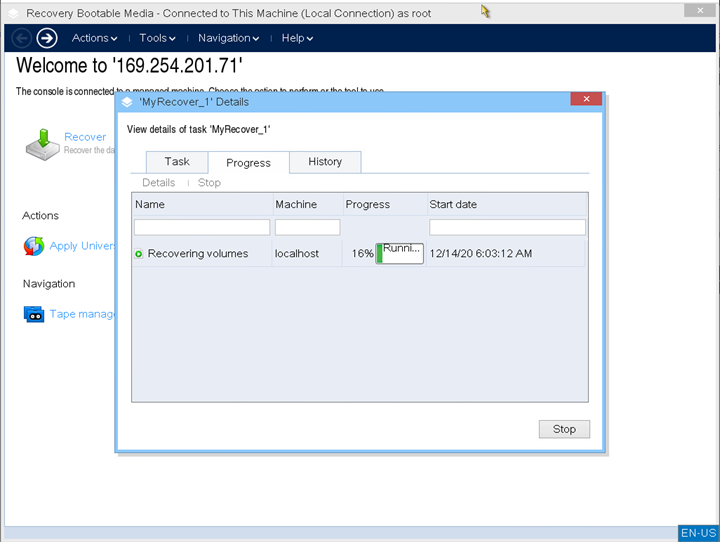Click the Name column filter field
Image resolution: width=721 pixels, height=542 pixels.
(202, 228)
